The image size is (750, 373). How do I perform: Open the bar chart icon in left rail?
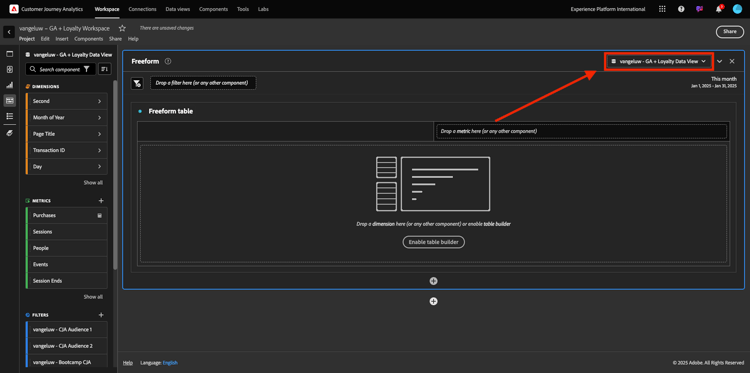pos(10,85)
